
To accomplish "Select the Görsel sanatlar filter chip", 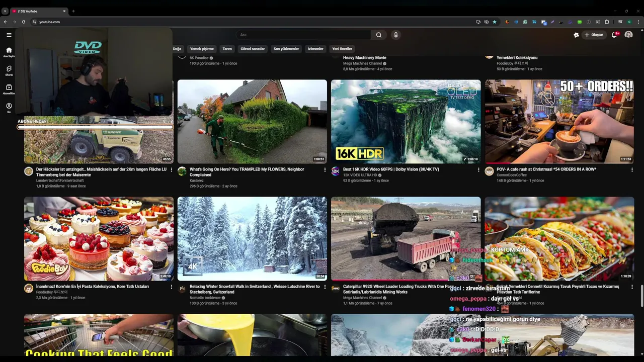I will click(x=253, y=49).
